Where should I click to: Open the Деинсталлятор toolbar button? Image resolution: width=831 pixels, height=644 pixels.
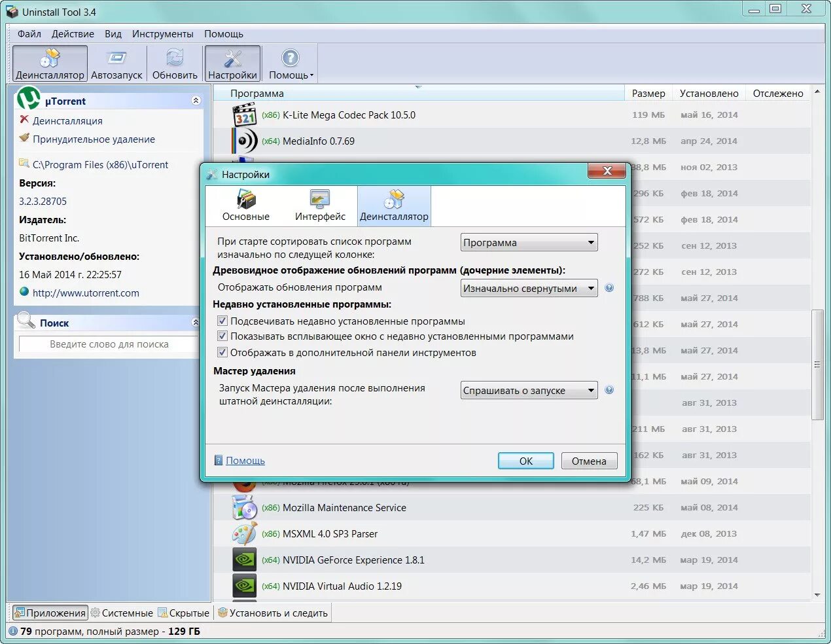point(50,63)
